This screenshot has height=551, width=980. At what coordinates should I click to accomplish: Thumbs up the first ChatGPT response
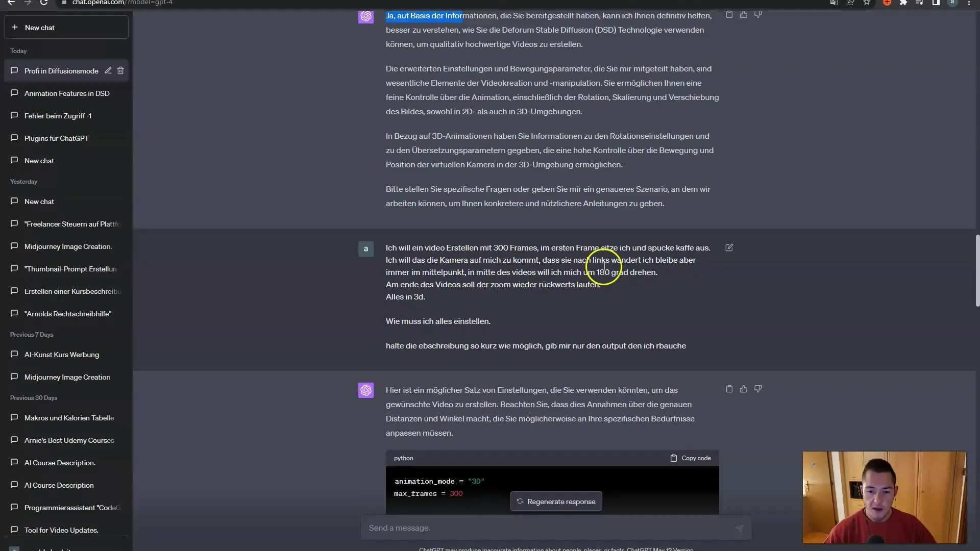744,15
